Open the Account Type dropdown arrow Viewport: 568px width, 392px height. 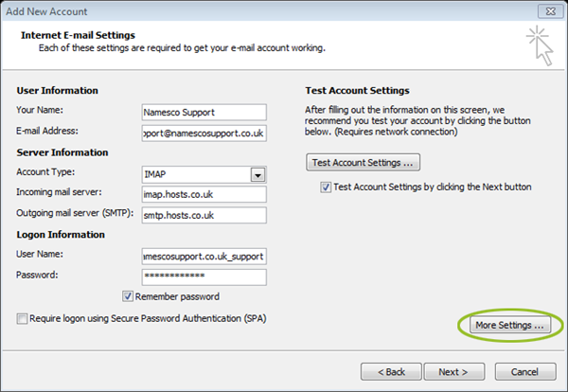[257, 175]
